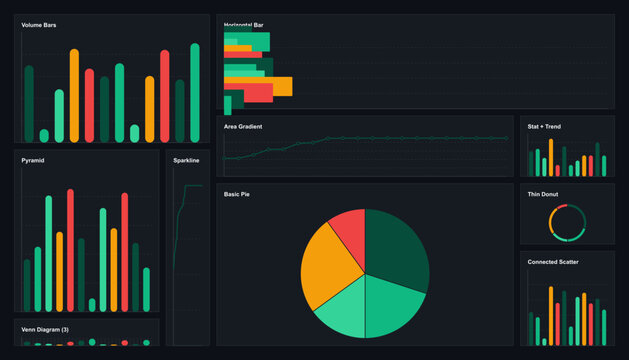Click the "Thin Donut" panel title
The image size is (629, 360).
click(543, 194)
